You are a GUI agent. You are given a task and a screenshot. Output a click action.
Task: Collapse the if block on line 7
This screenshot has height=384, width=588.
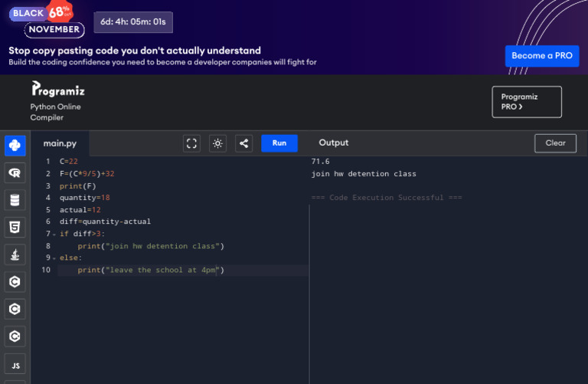pos(54,235)
